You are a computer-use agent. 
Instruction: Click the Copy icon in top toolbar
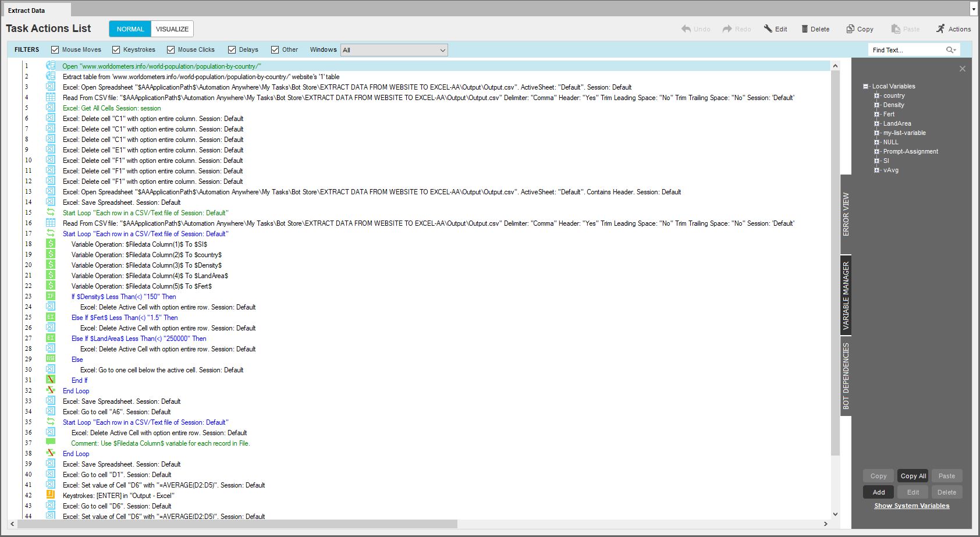pyautogui.click(x=850, y=29)
